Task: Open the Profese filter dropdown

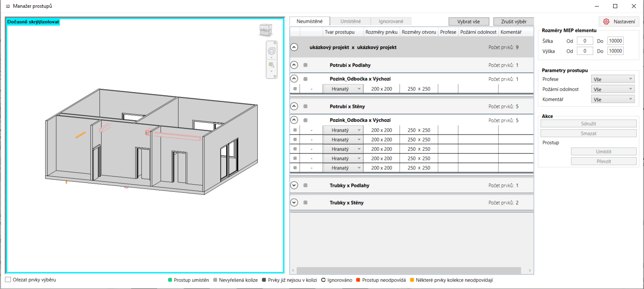Action: pyautogui.click(x=612, y=79)
